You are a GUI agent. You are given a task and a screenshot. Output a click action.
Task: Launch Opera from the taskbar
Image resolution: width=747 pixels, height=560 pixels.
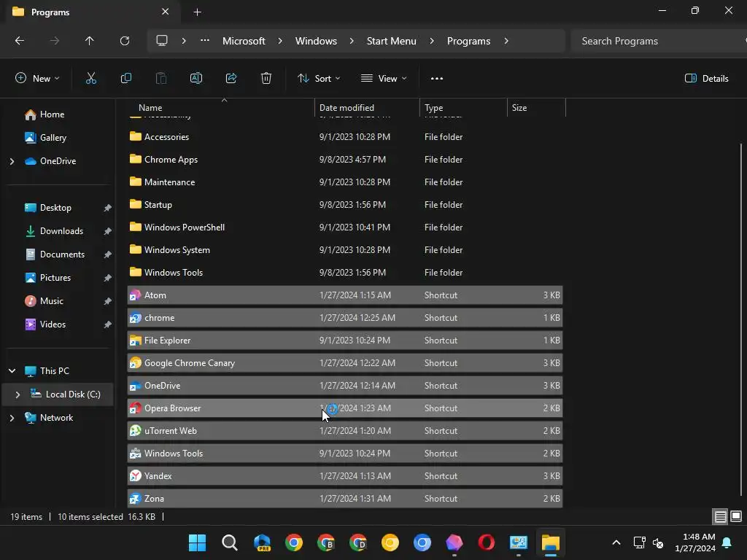[x=486, y=542]
